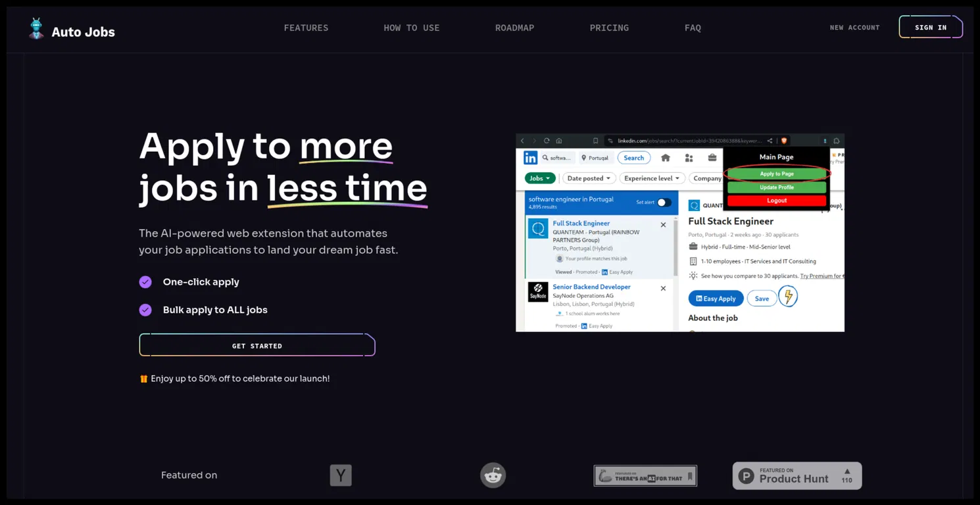Dismiss the Full Stack Engineer job card
The width and height of the screenshot is (980, 505).
[x=663, y=225]
